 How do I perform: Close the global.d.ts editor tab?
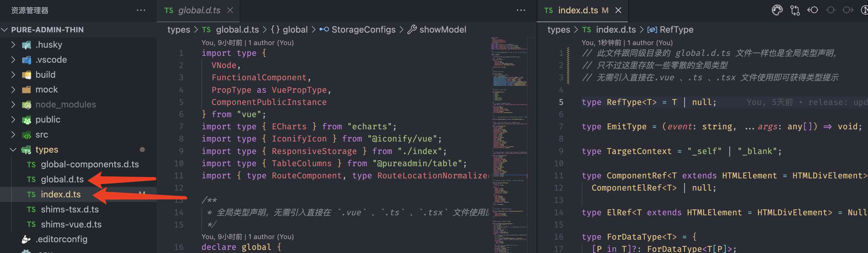tap(230, 10)
